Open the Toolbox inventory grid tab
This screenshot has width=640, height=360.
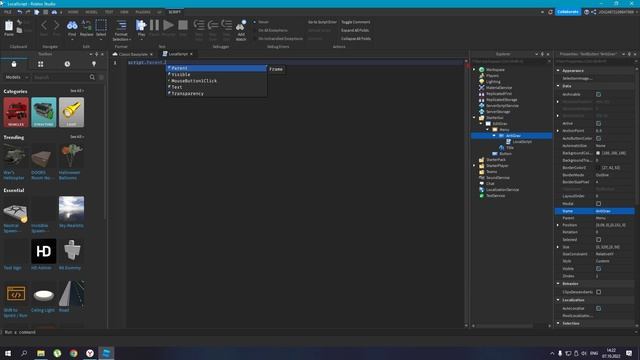(x=40, y=64)
